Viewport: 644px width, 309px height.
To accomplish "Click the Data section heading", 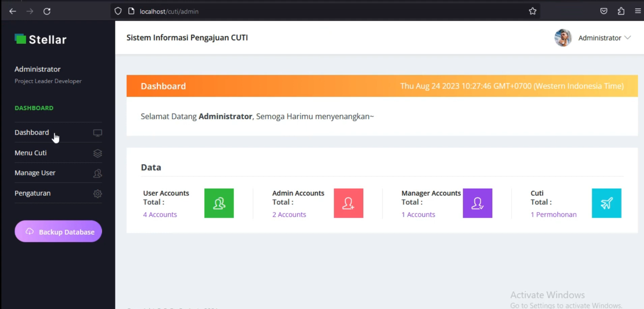I will [151, 167].
